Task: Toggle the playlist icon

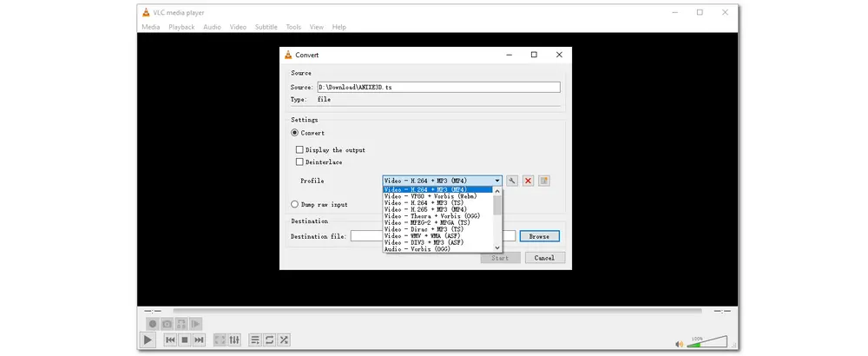Action: coord(254,340)
